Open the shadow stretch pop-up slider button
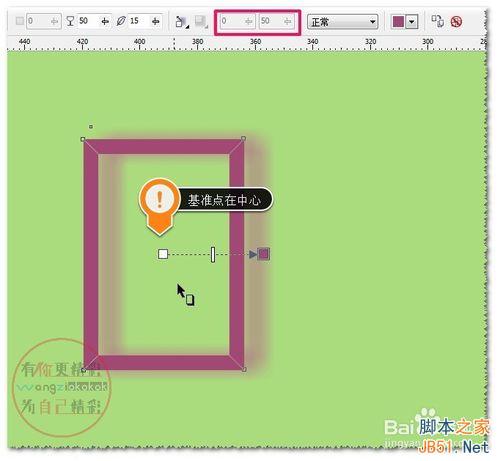The width and height of the screenshot is (500, 461). tap(288, 22)
